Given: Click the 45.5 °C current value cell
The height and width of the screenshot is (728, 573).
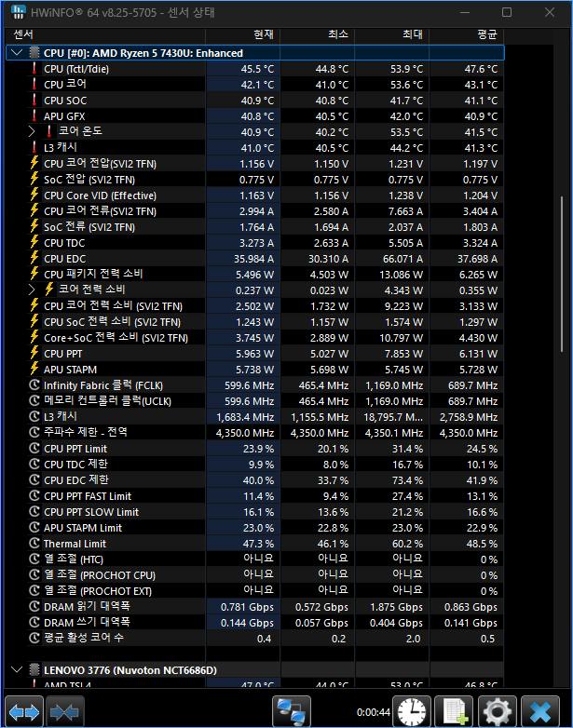Looking at the screenshot, I should tap(243, 69).
